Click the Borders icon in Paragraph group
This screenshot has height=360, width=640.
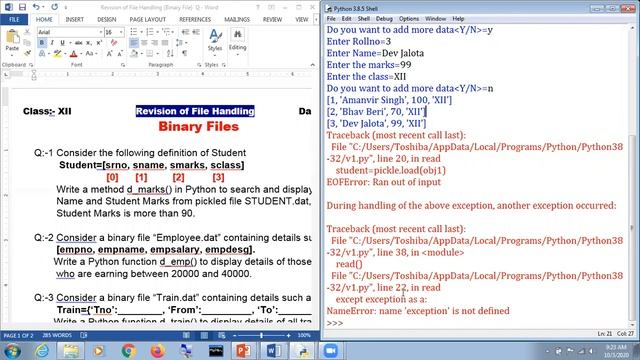pyautogui.click(x=150, y=53)
